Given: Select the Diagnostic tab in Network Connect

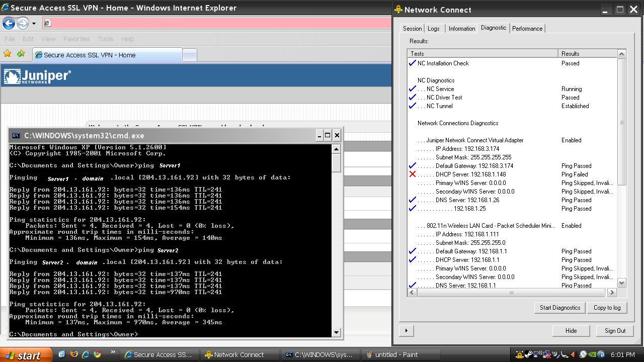Looking at the screenshot, I should 493,28.
